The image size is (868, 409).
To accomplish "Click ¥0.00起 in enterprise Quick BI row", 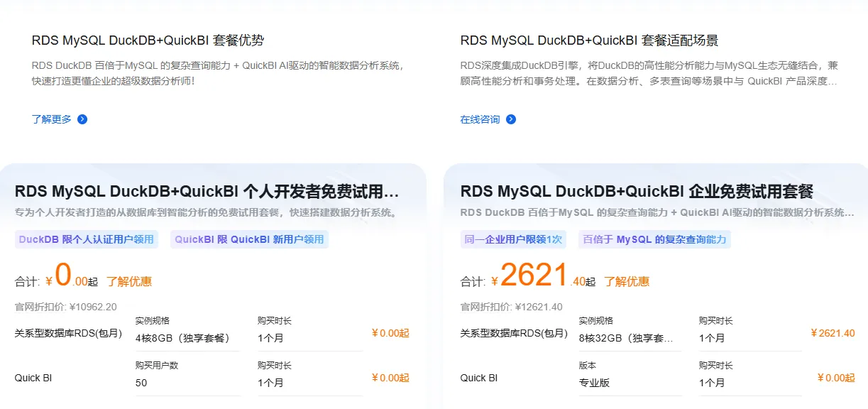I will click(x=836, y=378).
